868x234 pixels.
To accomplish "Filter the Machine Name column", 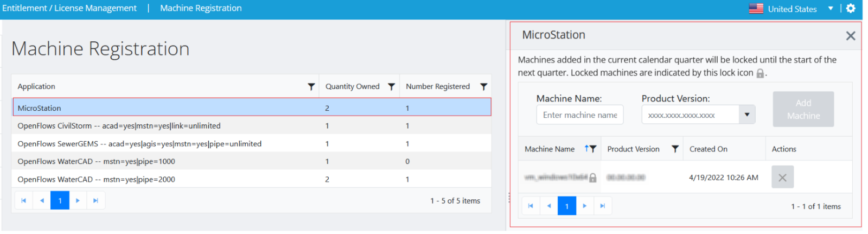I will coord(592,149).
